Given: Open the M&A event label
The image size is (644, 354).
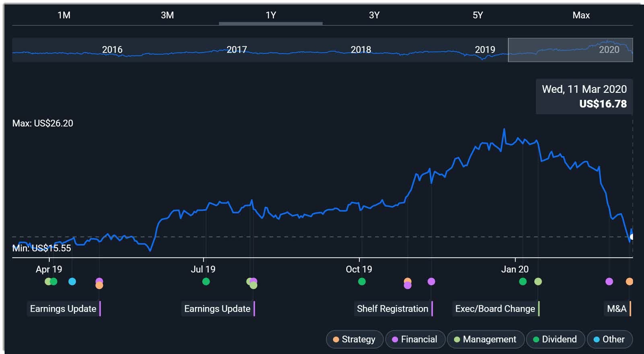Looking at the screenshot, I should point(617,309).
